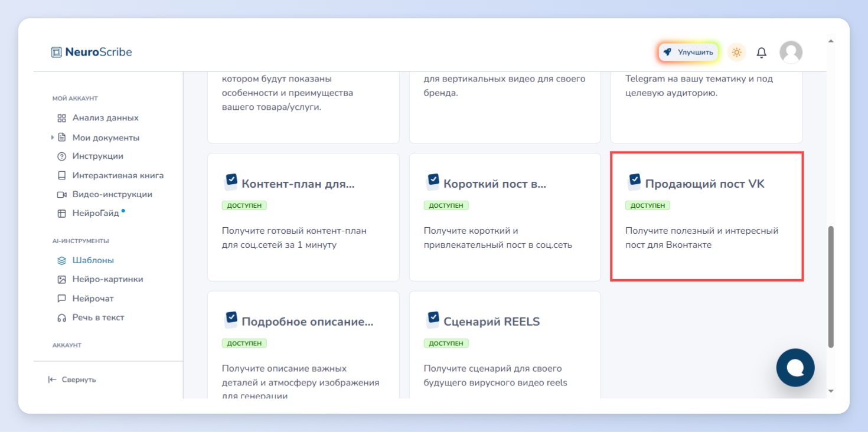Click the Контент-план для template icon

pos(231,182)
